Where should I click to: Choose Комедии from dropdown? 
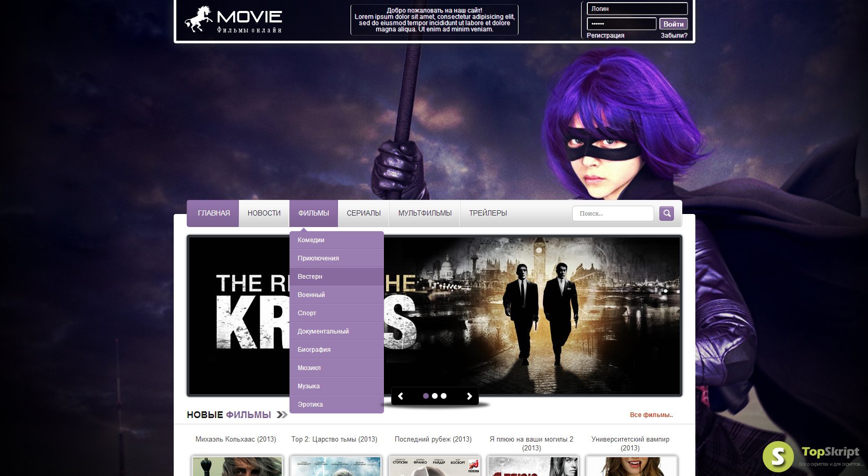pyautogui.click(x=336, y=240)
